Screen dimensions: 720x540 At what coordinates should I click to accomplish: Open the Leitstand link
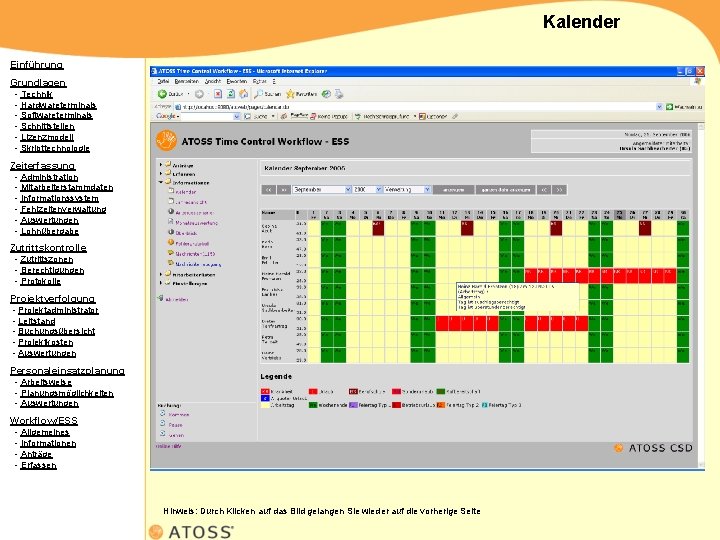(x=37, y=321)
